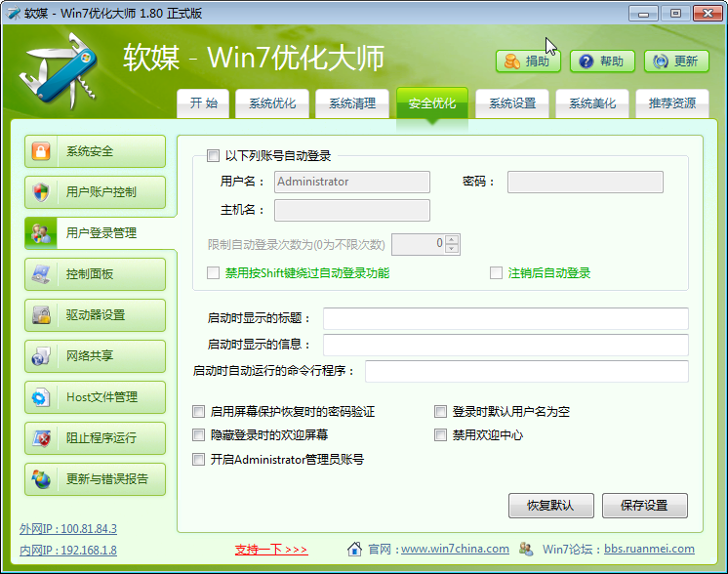Open the 推荐资源 tab
This screenshot has height=574, width=728.
click(672, 103)
